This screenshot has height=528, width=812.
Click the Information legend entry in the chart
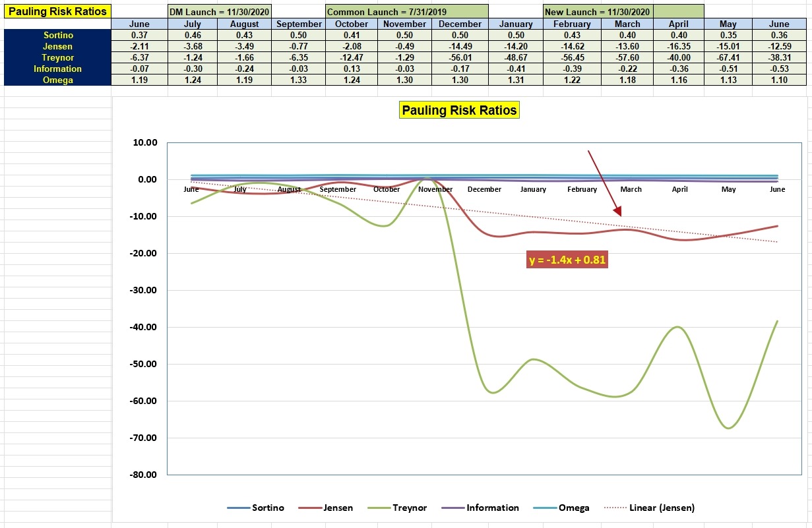click(480, 508)
